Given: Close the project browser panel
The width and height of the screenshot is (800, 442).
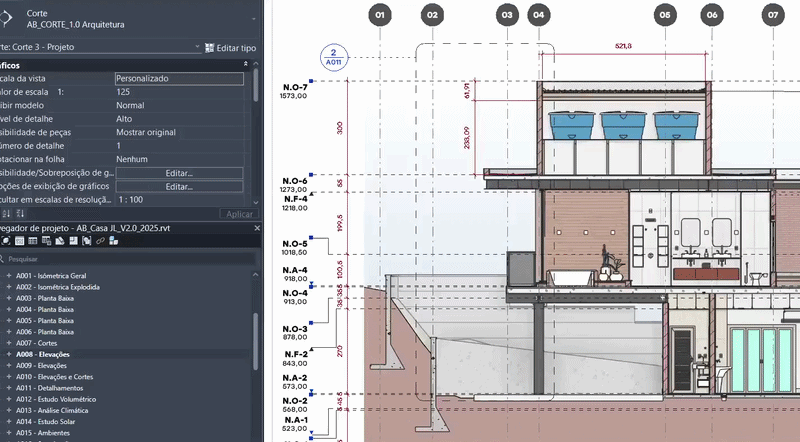Looking at the screenshot, I should point(257,228).
